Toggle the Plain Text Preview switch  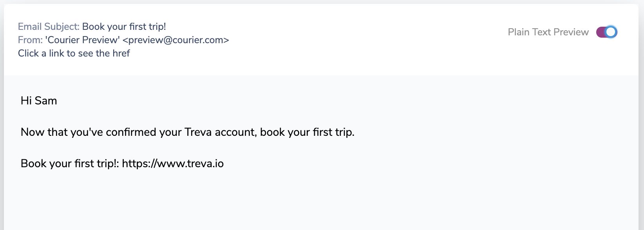[x=606, y=32]
